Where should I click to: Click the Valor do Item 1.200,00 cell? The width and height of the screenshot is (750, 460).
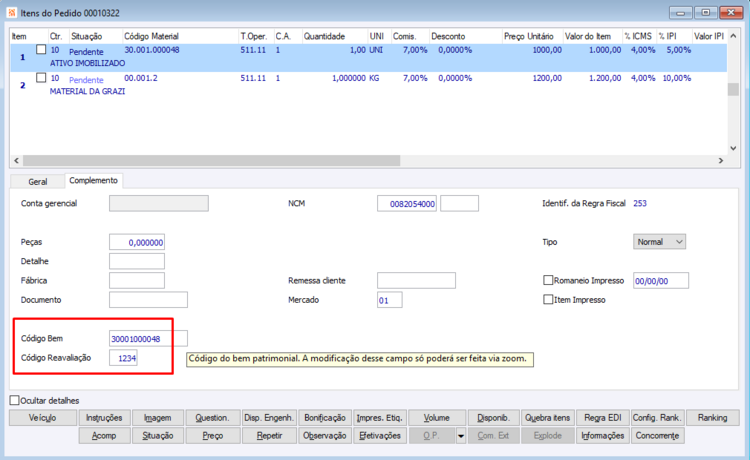(x=605, y=78)
